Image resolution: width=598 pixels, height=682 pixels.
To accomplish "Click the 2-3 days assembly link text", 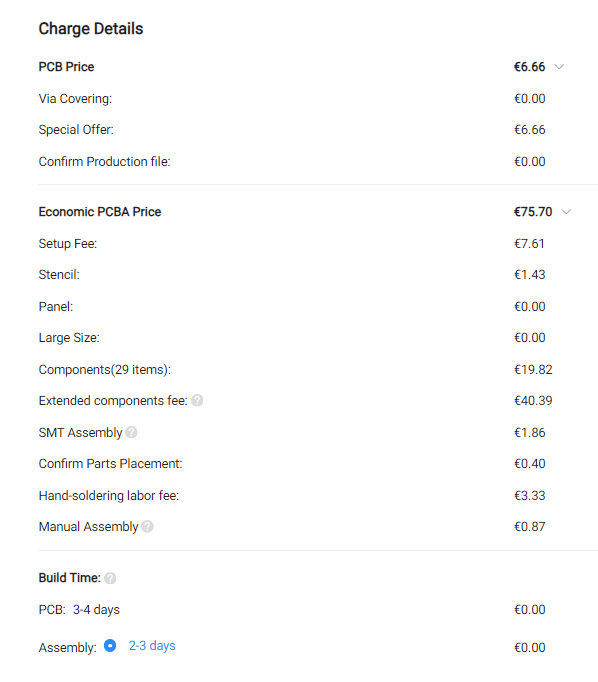I will [152, 646].
